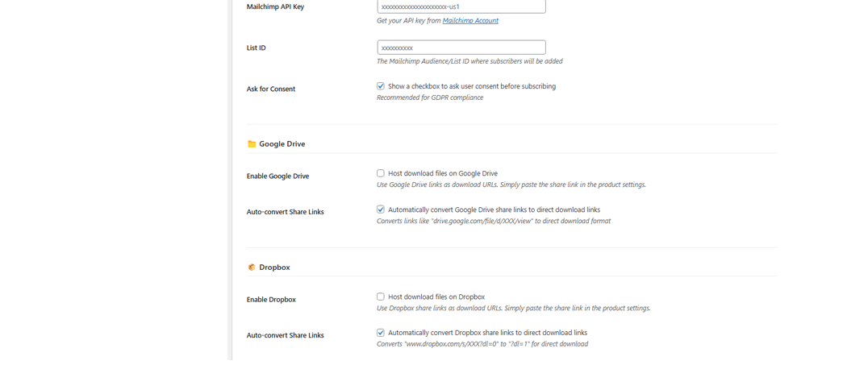The width and height of the screenshot is (868, 365).
Task: Click the Enable Dropbox label
Action: 271,300
